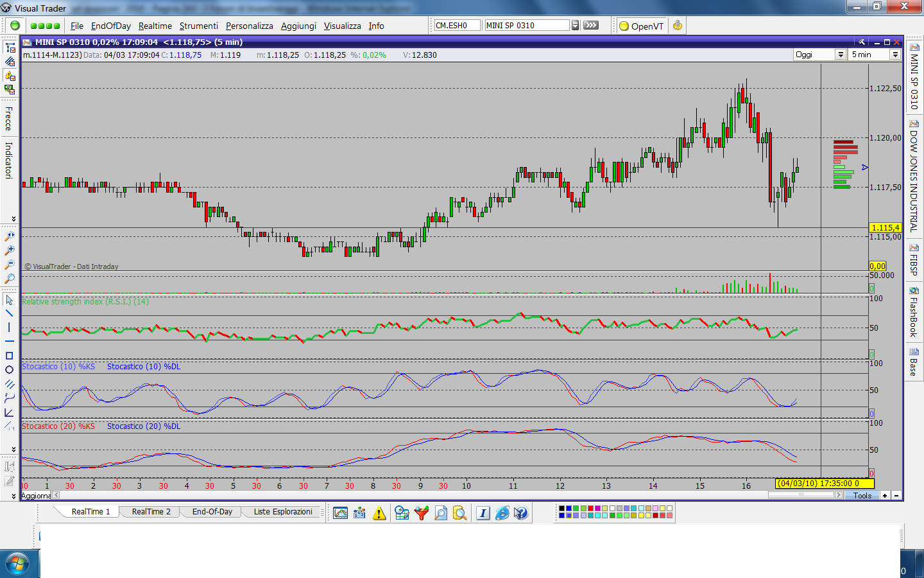Click the green round status icon in top toolbar

[x=15, y=26]
